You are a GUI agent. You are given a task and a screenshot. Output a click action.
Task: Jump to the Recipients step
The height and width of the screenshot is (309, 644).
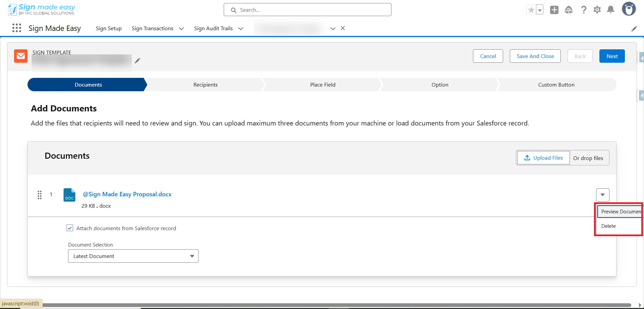(206, 85)
